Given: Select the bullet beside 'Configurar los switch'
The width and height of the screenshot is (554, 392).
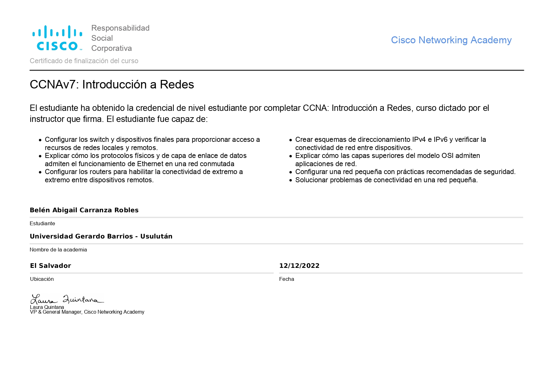Looking at the screenshot, I should 40,140.
